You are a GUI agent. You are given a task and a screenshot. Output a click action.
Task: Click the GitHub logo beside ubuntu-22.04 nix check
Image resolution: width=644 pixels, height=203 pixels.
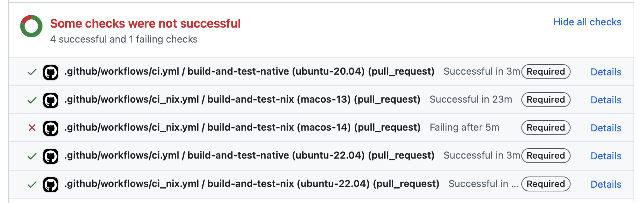coord(51,184)
